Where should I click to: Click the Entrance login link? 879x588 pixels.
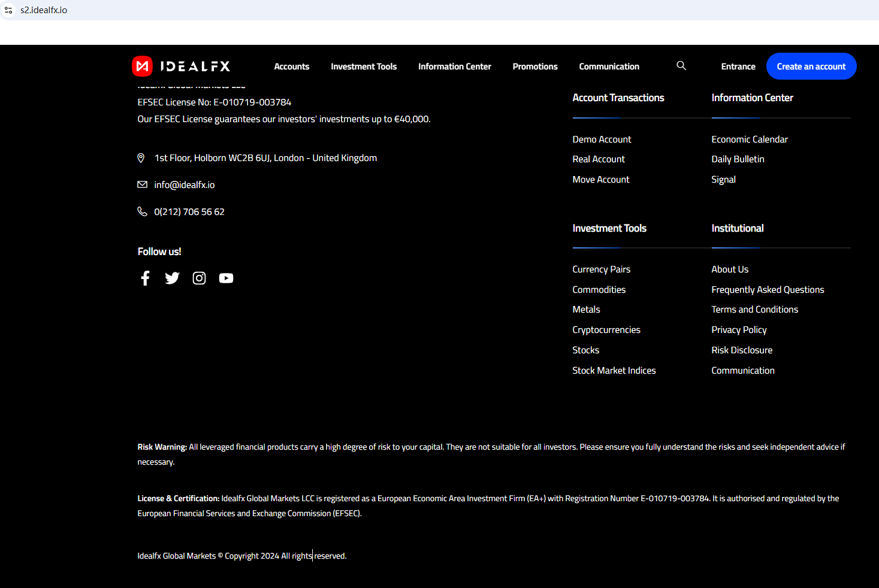pyautogui.click(x=738, y=66)
